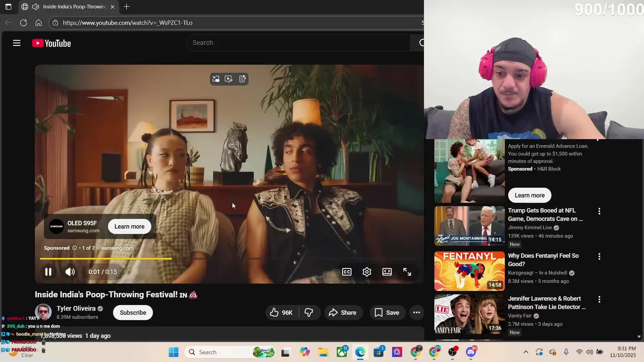644x362 pixels.
Task: Open the Kurzgesagt – In a Nutshell channel
Action: pyautogui.click(x=537, y=273)
